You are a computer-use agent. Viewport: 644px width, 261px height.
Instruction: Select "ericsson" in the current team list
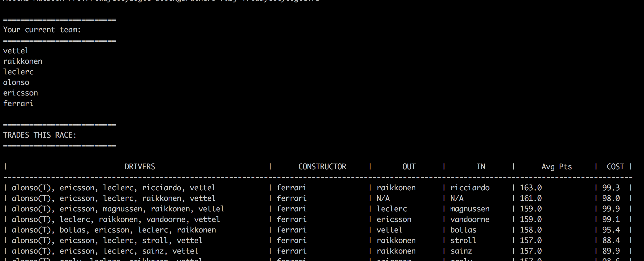point(20,93)
